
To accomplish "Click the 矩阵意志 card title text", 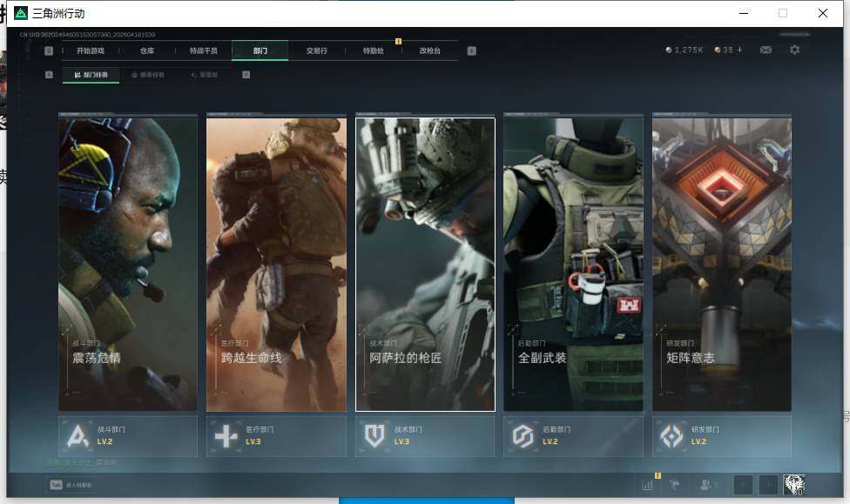I will (691, 358).
